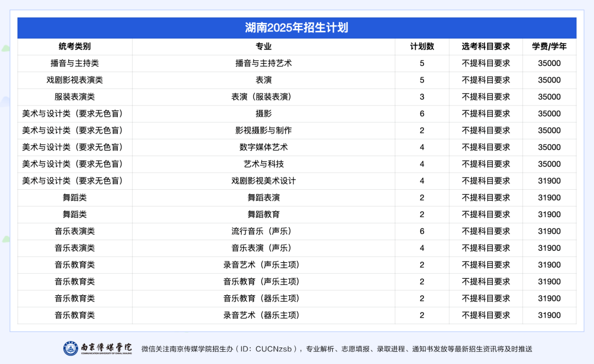Click plan count 3 in 表演（服装表演） row
Screen dimensions: 594x364
(422, 97)
